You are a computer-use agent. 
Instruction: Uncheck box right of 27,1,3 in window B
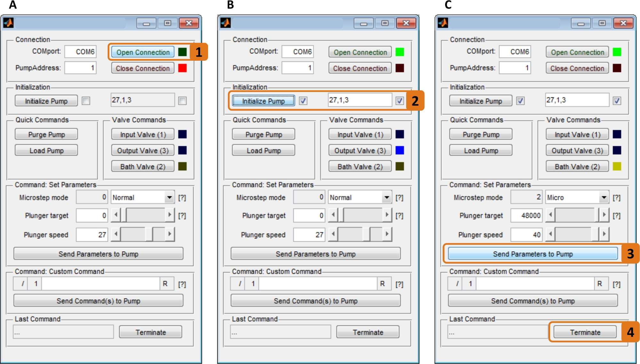tap(399, 101)
